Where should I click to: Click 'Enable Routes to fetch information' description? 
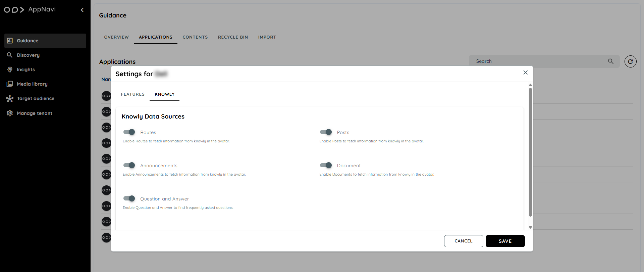point(176,141)
